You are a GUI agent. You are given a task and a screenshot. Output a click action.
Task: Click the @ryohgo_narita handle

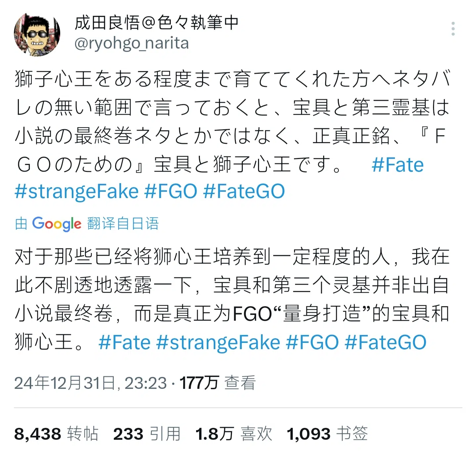(x=132, y=43)
